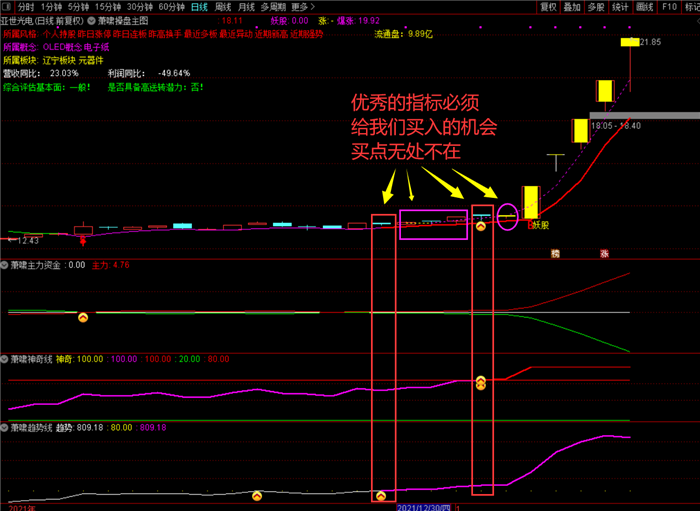The image size is (700, 511).
Task: Click the 神奇: 100.00 value
Action: [79, 359]
